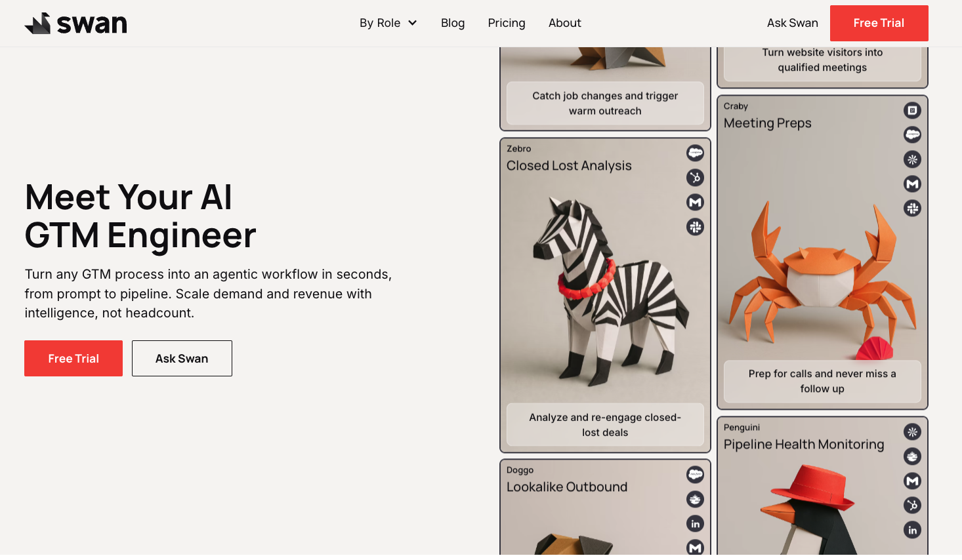Click the calendar icon on Craby card
Screen dimensions: 962x560
(912, 110)
